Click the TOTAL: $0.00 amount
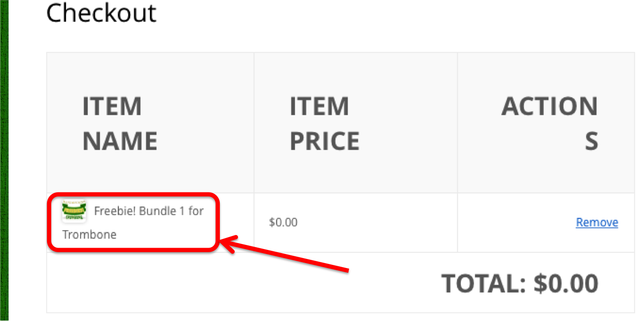 point(520,283)
